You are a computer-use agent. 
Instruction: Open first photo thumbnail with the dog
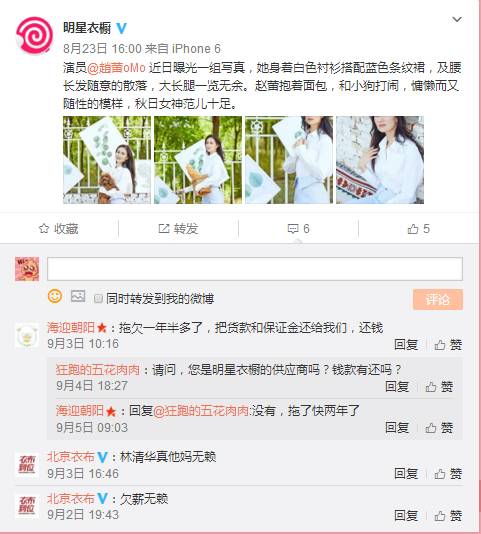pos(107,160)
